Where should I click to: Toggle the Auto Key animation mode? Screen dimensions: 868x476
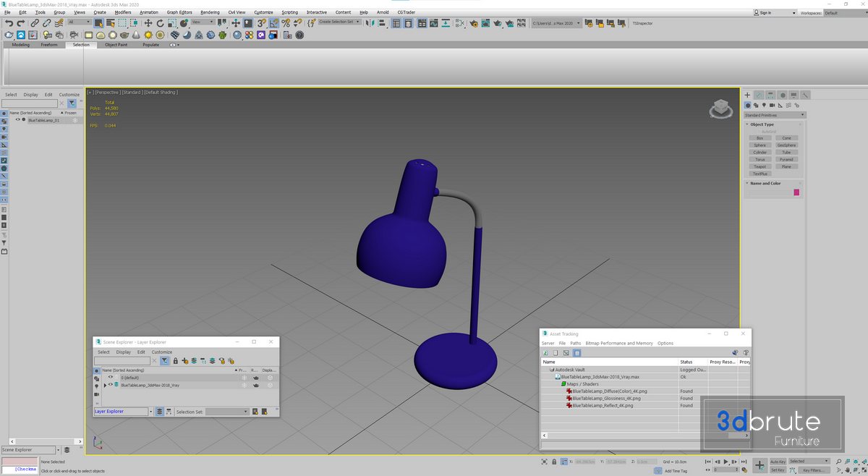[778, 461]
